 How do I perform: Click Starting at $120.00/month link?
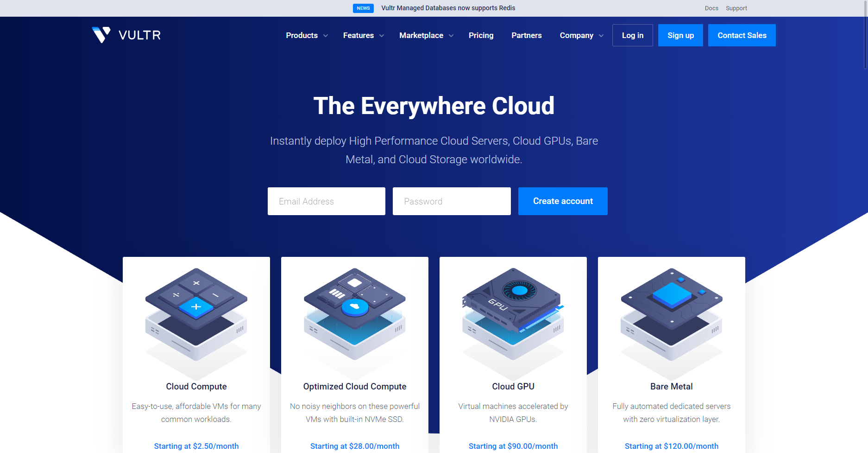672,446
